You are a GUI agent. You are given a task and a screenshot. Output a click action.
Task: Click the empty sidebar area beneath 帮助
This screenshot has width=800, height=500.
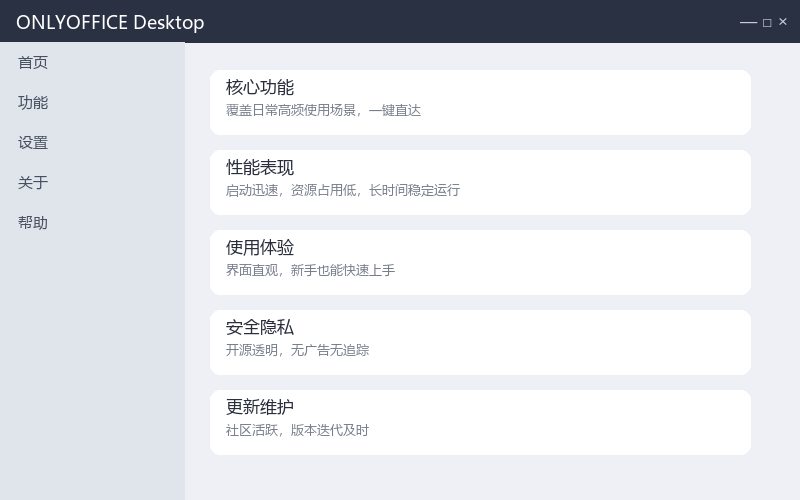coord(92,366)
